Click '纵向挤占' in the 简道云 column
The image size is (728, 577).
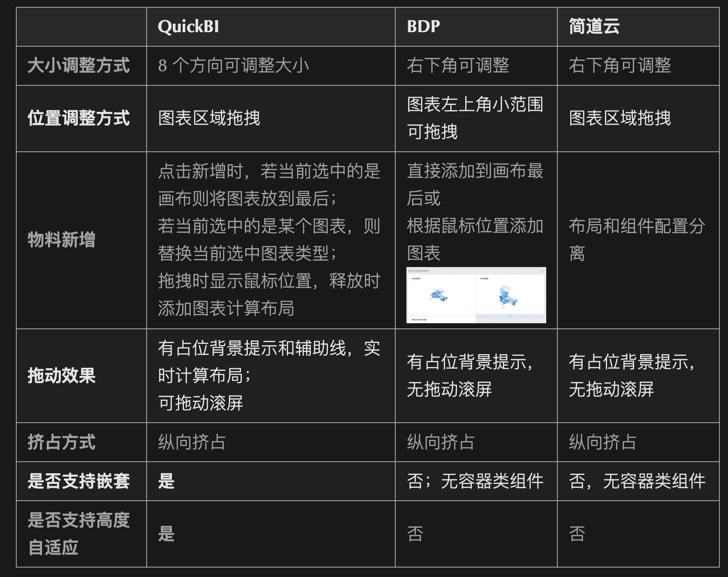[x=603, y=442]
